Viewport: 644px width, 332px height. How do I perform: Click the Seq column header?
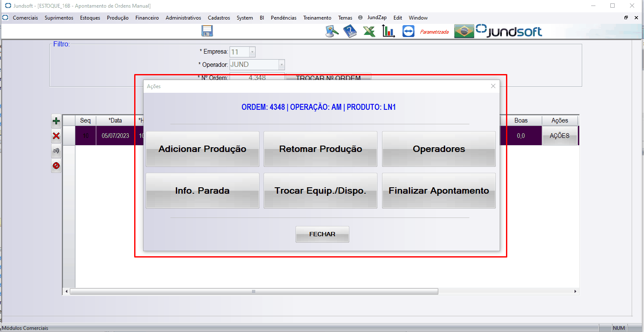(85, 120)
